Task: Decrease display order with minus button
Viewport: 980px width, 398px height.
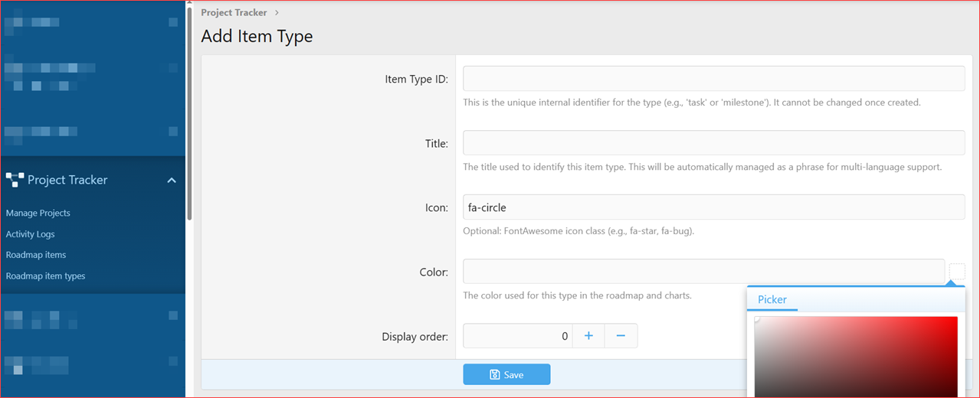Action: click(621, 336)
